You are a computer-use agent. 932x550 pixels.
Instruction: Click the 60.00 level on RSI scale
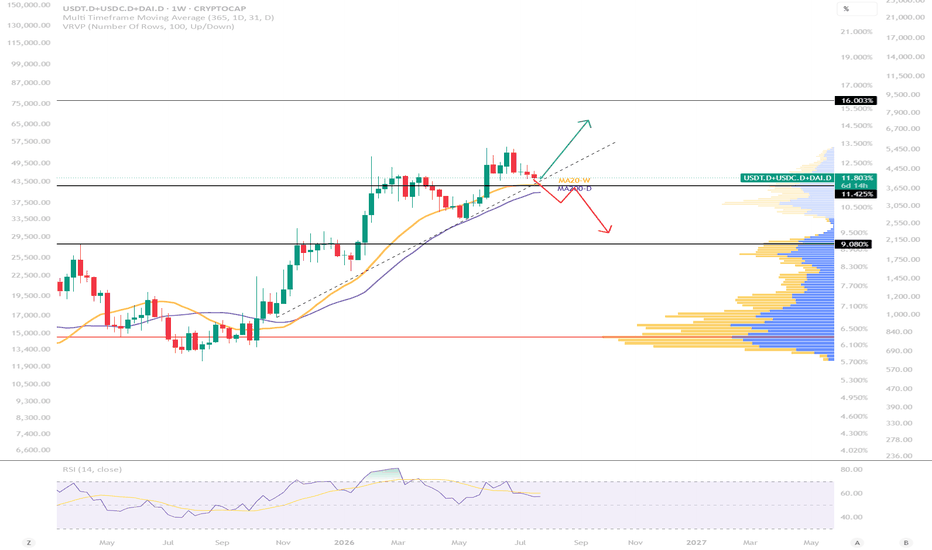point(852,494)
